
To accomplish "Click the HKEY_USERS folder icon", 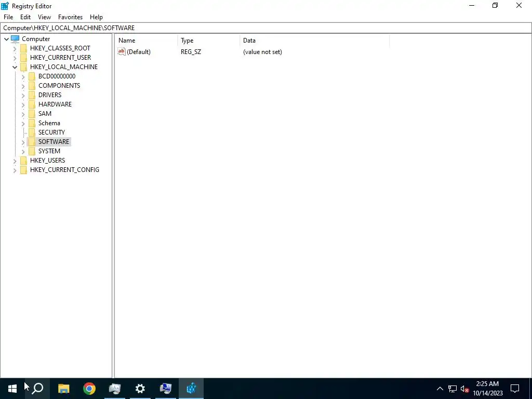I will point(23,160).
